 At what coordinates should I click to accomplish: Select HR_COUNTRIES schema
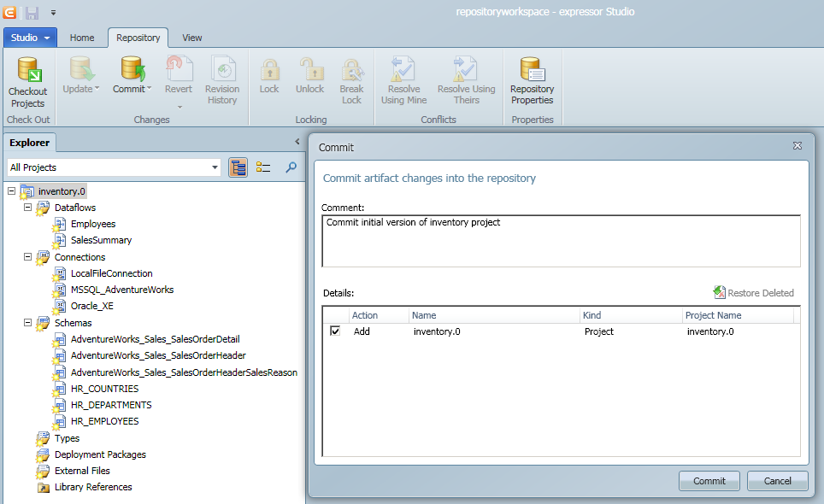tap(104, 389)
